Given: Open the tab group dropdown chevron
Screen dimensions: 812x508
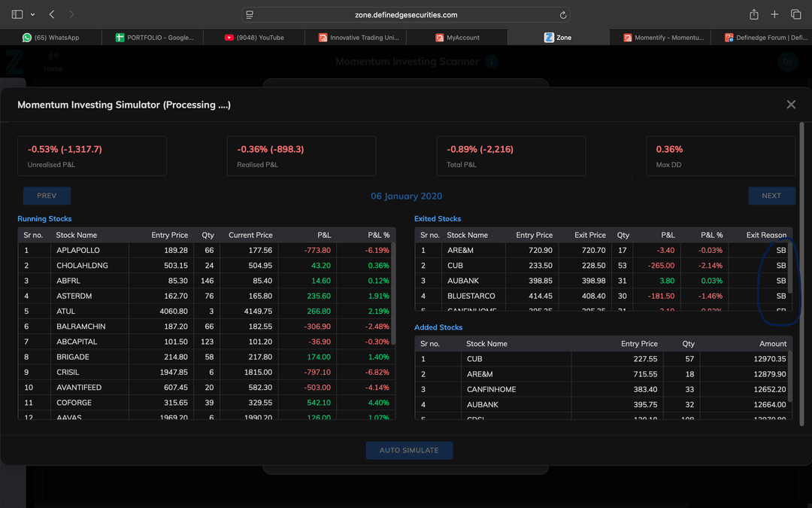Looking at the screenshot, I should 32,14.
